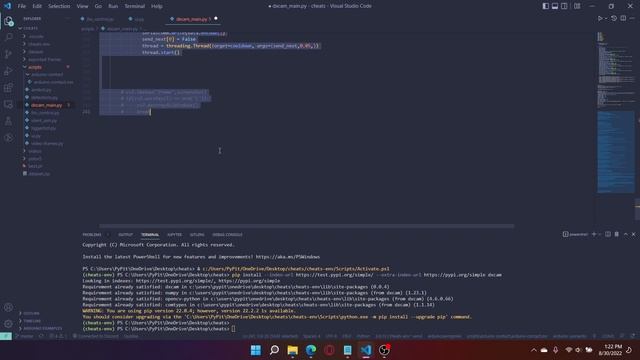
Task: Click the Python language mode in the status bar
Action: (363, 336)
